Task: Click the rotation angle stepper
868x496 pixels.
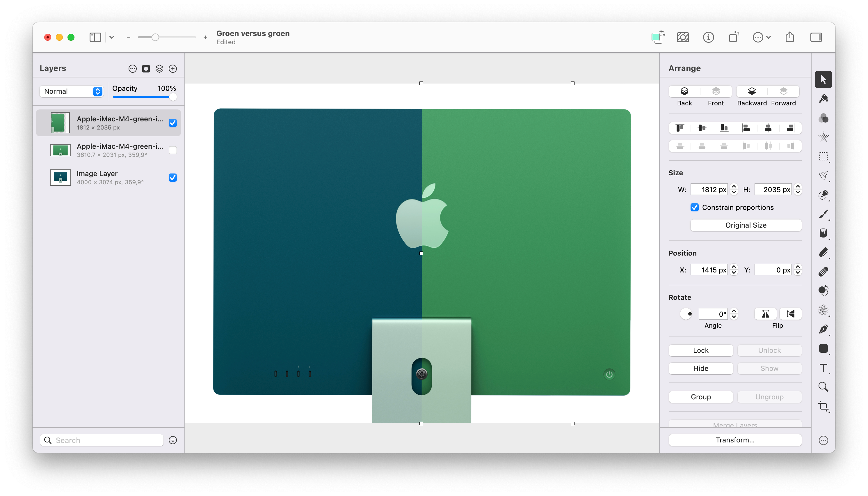Action: tap(734, 314)
